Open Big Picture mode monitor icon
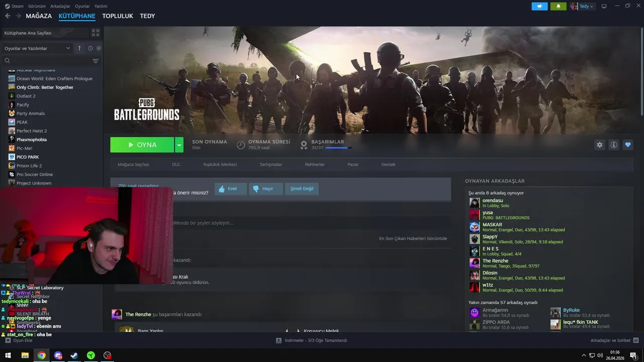Viewport: 644px width, 362px height. [x=604, y=6]
